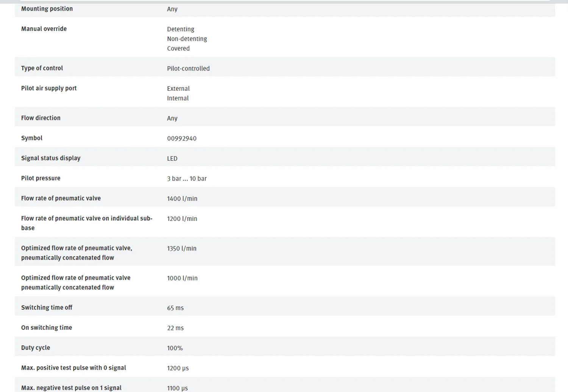Select the Signal status display label
Image resolution: width=568 pixels, height=392 pixels.
[51, 158]
